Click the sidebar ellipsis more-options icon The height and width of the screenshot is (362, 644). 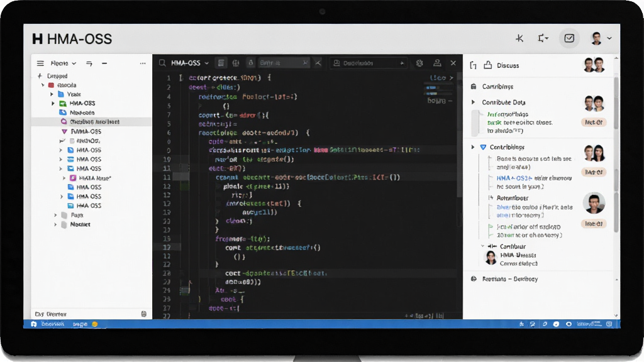[x=143, y=63]
